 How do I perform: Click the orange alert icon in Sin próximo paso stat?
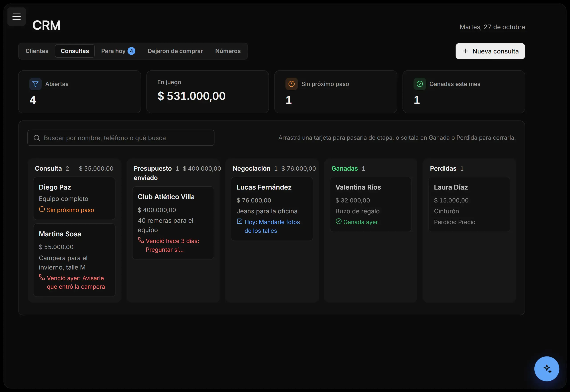pyautogui.click(x=291, y=84)
